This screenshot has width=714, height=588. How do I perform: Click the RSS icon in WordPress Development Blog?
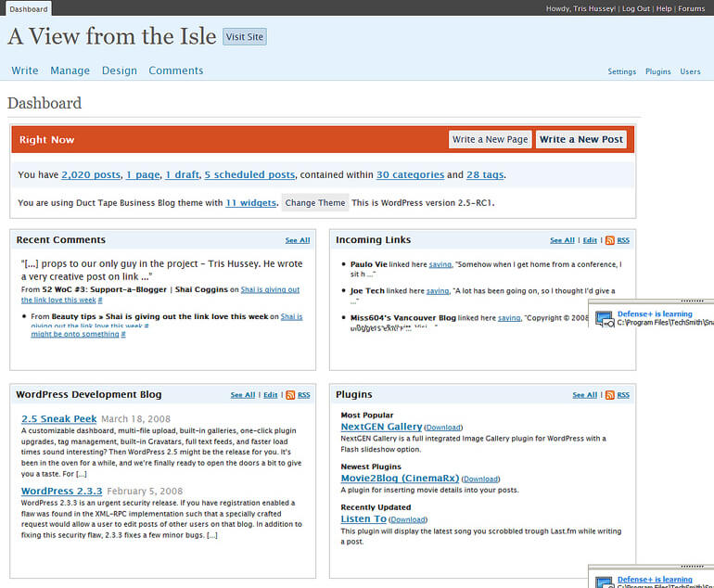coord(290,395)
